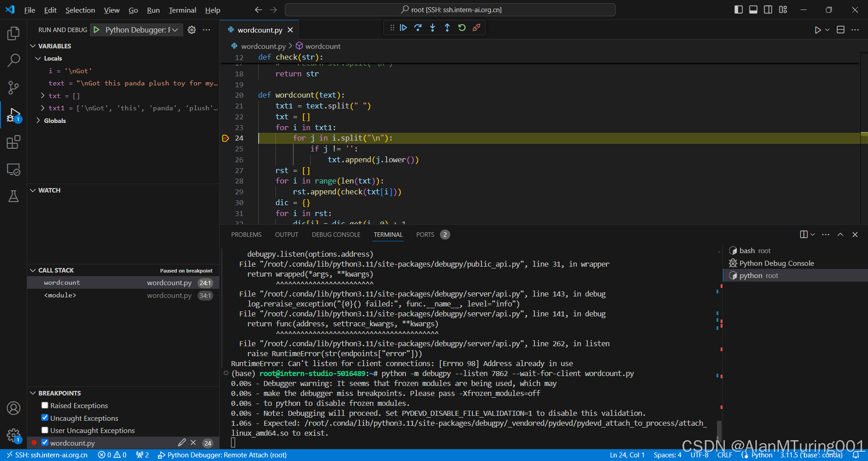The height and width of the screenshot is (461, 868).
Task: Uncheck the wordcount.py breakpoint
Action: [x=44, y=443]
